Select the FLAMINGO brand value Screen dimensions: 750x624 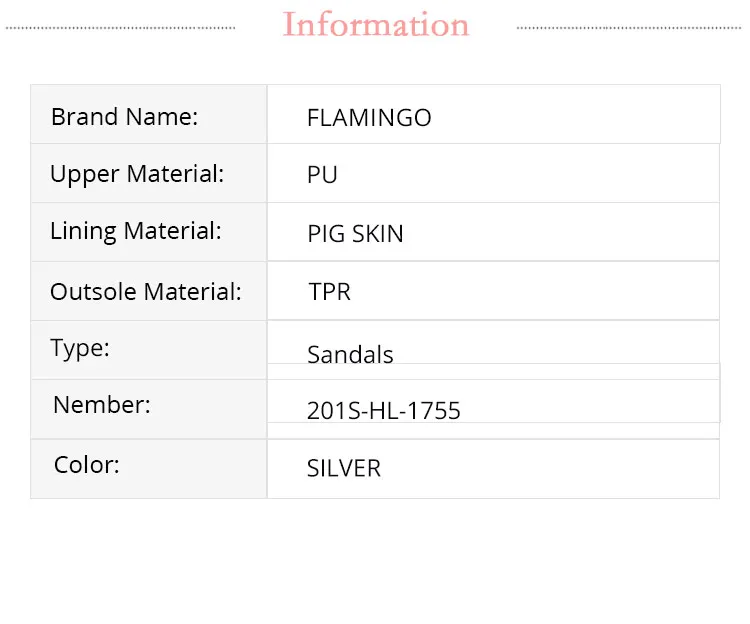[369, 118]
